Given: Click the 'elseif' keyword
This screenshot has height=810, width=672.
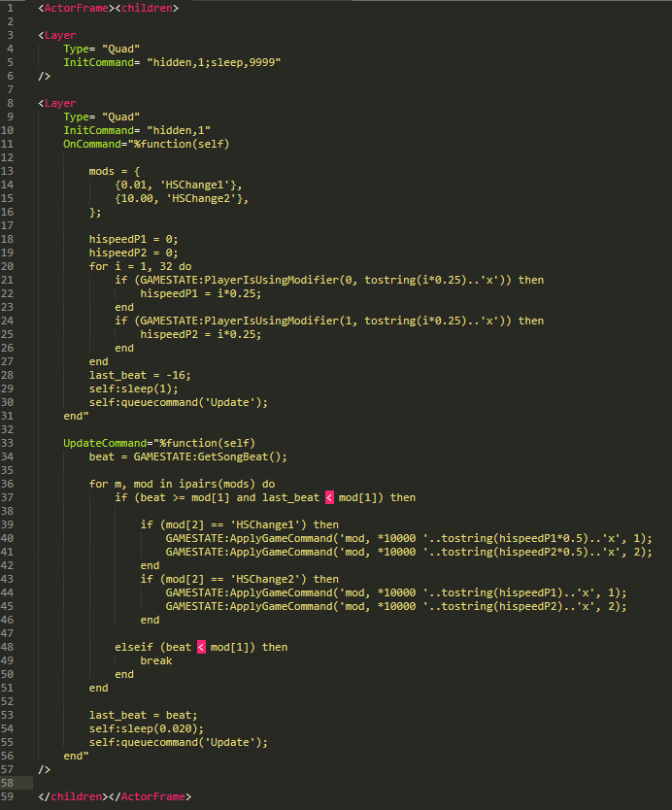Looking at the screenshot, I should coord(134,647).
